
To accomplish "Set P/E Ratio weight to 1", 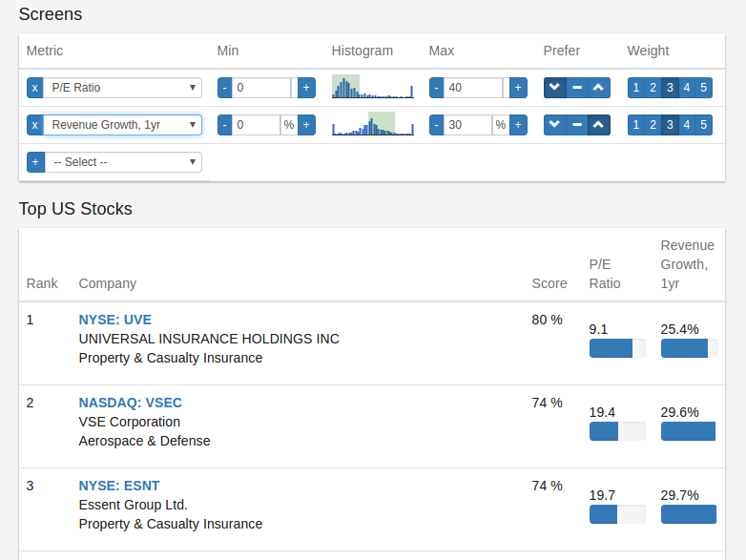I will coord(636,88).
